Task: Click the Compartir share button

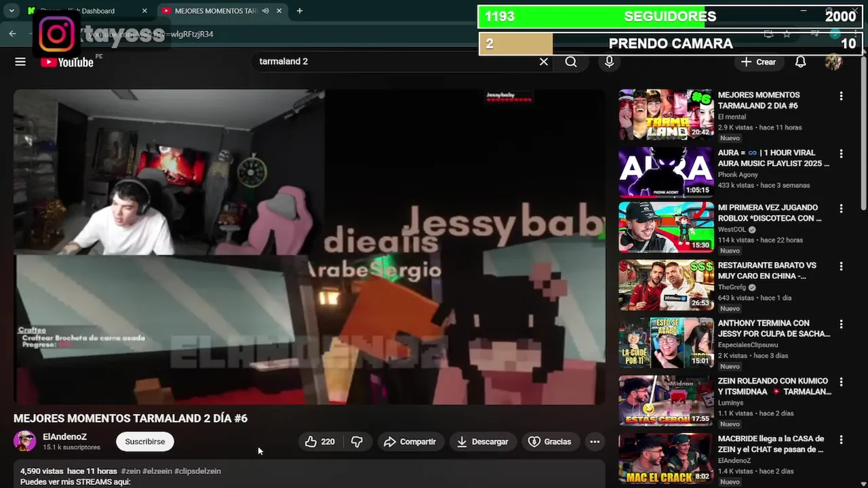Action: click(x=410, y=441)
